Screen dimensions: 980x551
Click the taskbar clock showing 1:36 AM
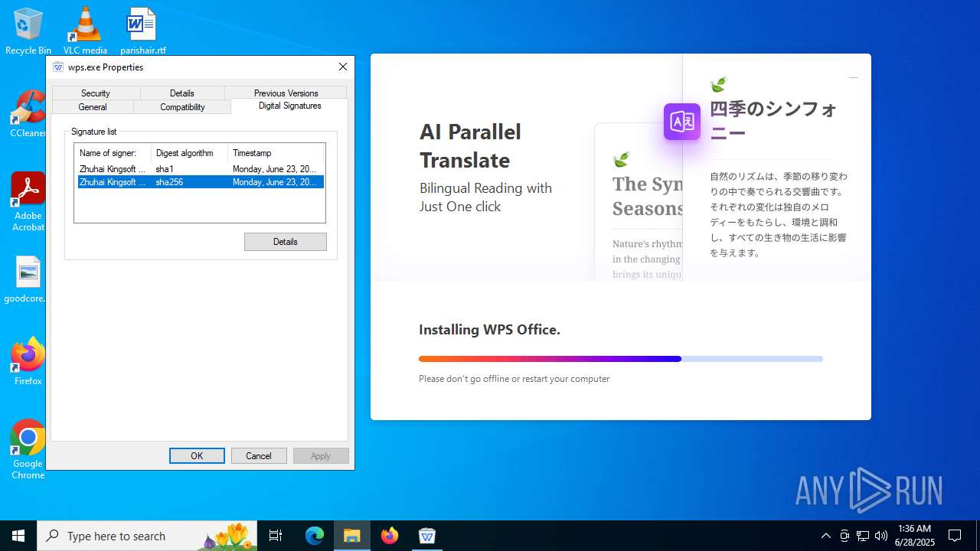[915, 536]
